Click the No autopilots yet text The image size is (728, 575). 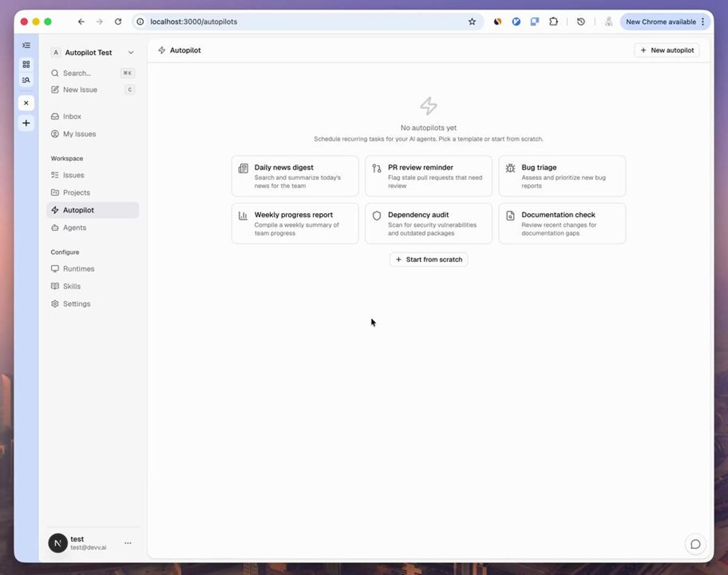(x=428, y=128)
